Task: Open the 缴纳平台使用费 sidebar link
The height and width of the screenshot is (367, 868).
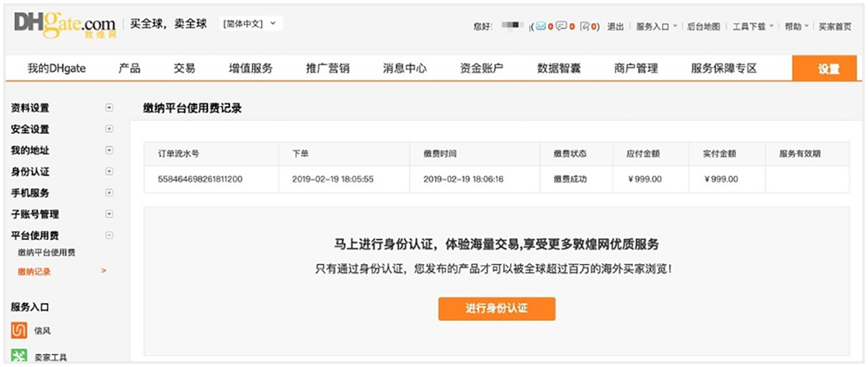Action: click(x=46, y=253)
